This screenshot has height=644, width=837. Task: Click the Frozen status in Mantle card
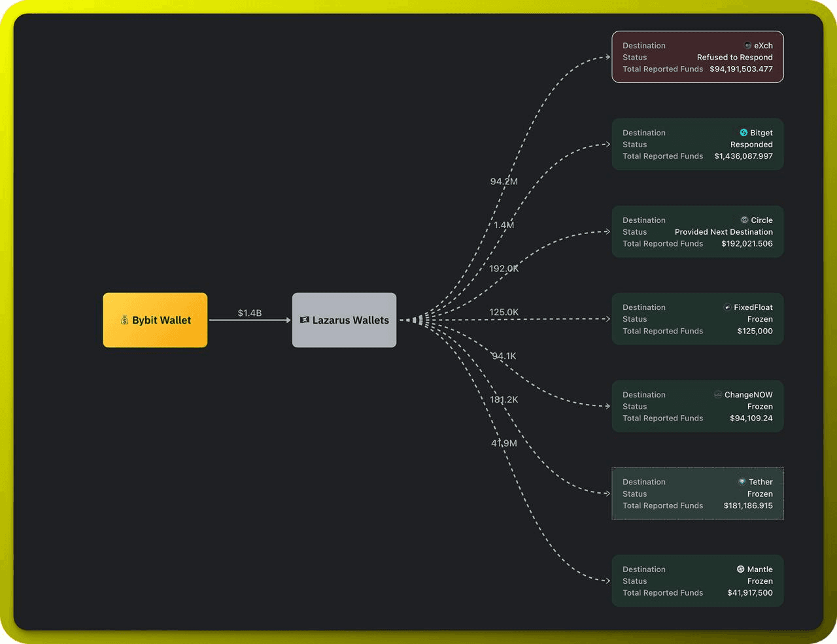(x=760, y=581)
